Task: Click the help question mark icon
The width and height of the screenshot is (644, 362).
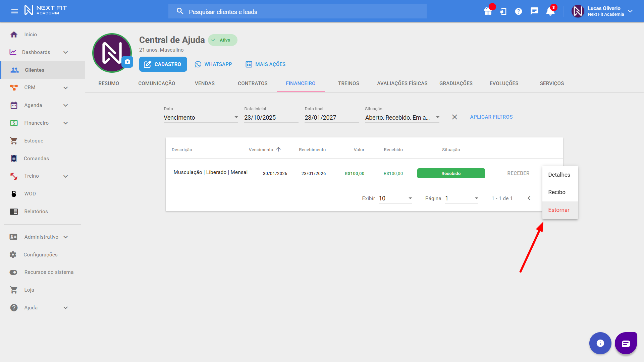Action: coord(519,11)
